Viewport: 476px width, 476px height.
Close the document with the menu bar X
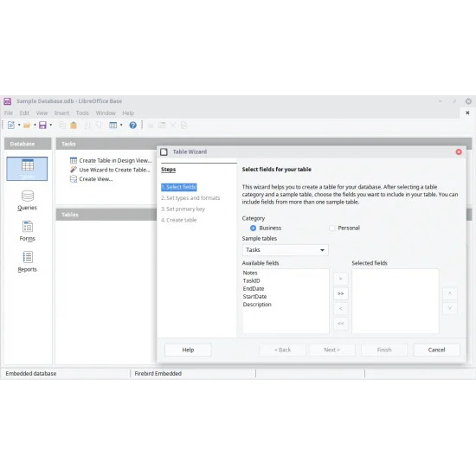(x=467, y=113)
